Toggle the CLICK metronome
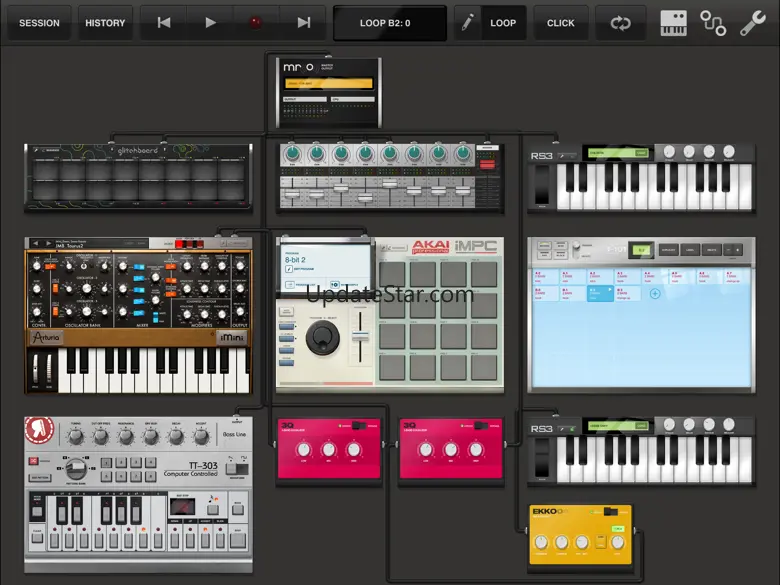780x585 pixels. (x=560, y=23)
